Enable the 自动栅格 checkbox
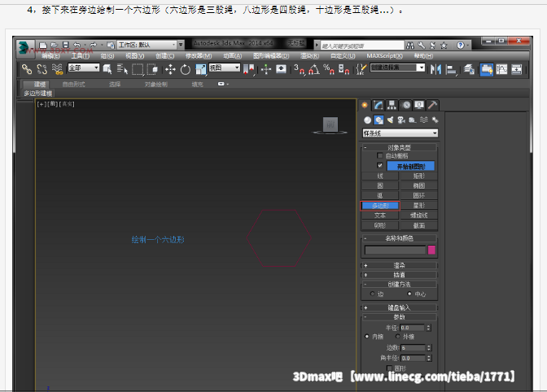Image resolution: width=547 pixels, height=392 pixels. [x=379, y=155]
